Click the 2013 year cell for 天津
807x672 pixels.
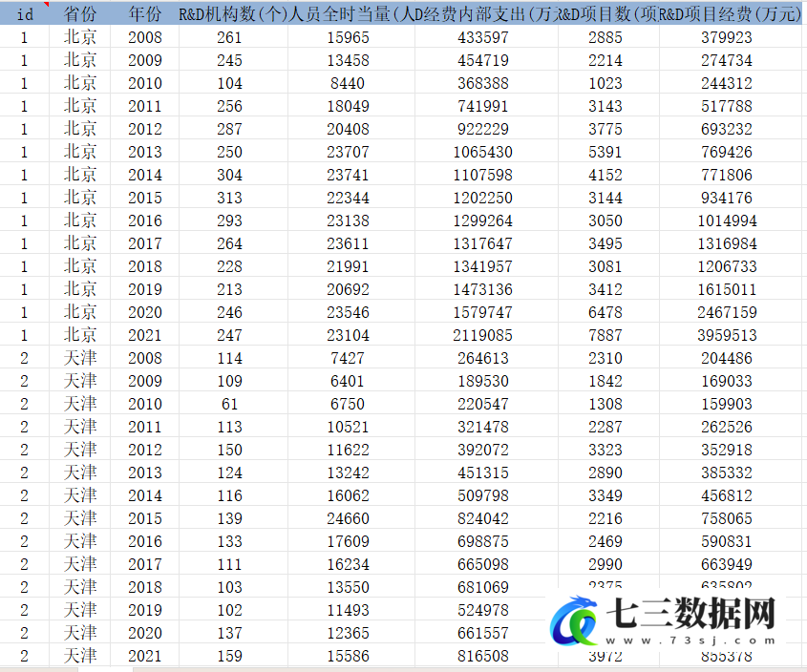click(144, 472)
